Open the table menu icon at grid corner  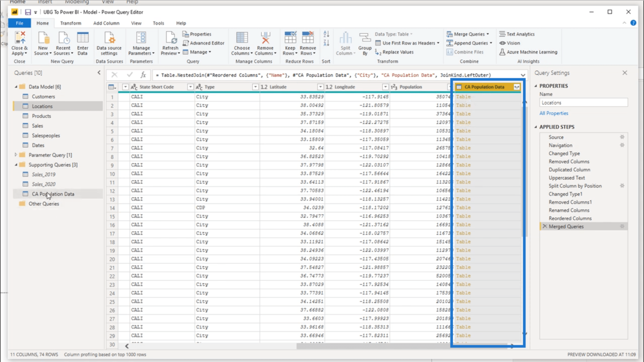coord(112,87)
